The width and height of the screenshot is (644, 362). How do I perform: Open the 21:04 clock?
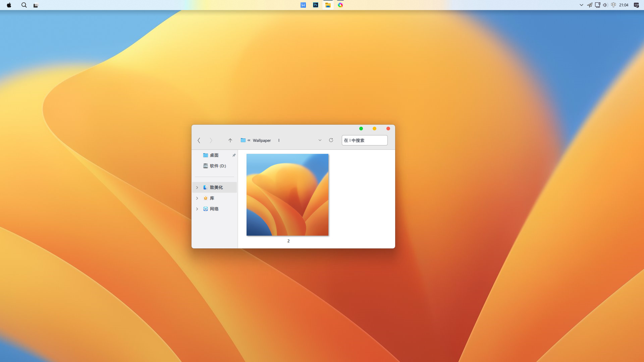[624, 5]
